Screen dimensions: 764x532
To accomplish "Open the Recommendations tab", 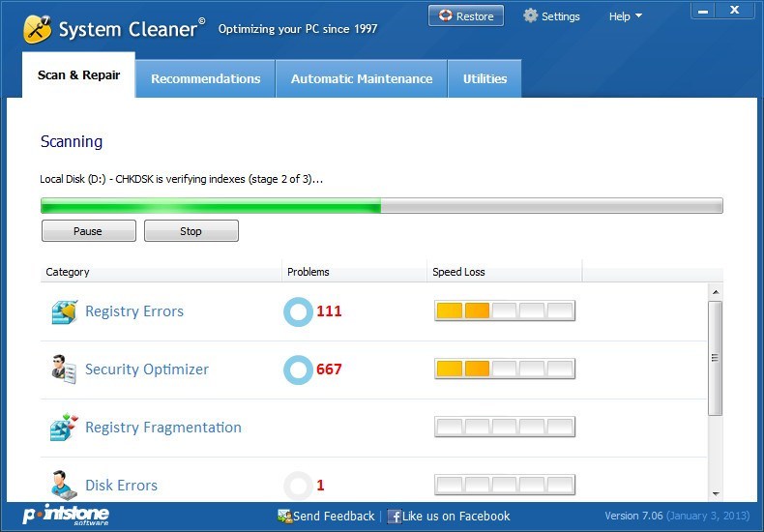I will click(x=206, y=78).
